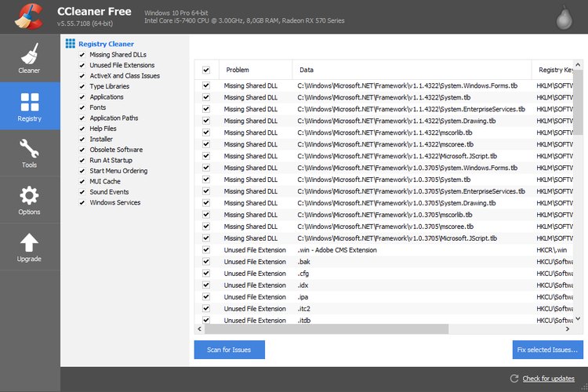The height and width of the screenshot is (392, 588).
Task: Click the horizontal scrollbar left arrow
Action: click(x=199, y=329)
